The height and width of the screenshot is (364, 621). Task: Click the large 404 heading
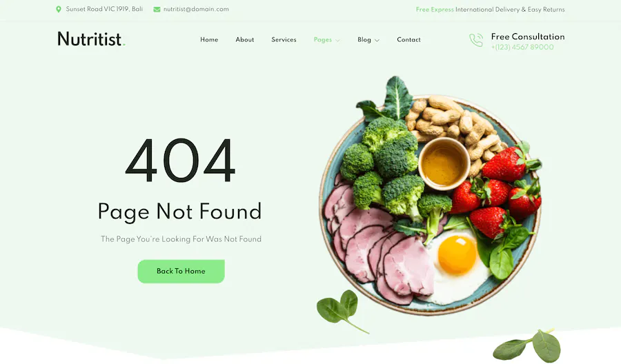tap(180, 160)
